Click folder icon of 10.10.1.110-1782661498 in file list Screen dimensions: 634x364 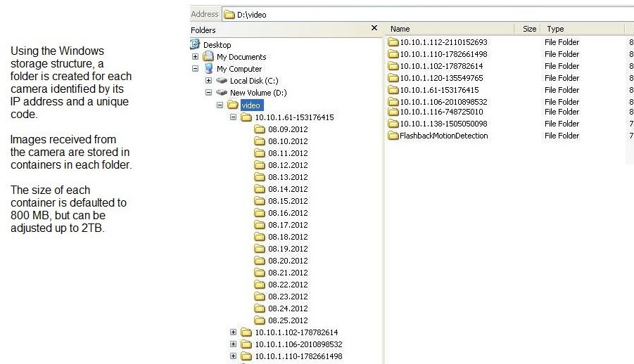[x=393, y=53]
